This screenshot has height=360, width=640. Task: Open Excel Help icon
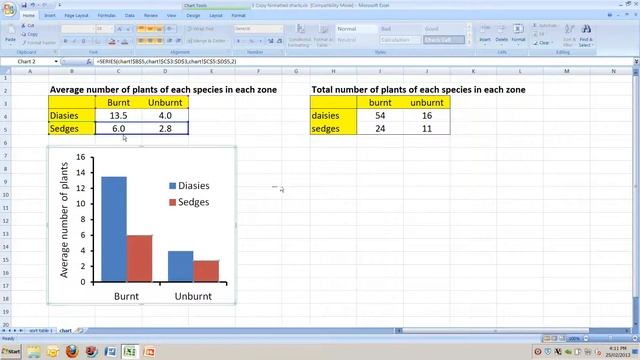610,15
